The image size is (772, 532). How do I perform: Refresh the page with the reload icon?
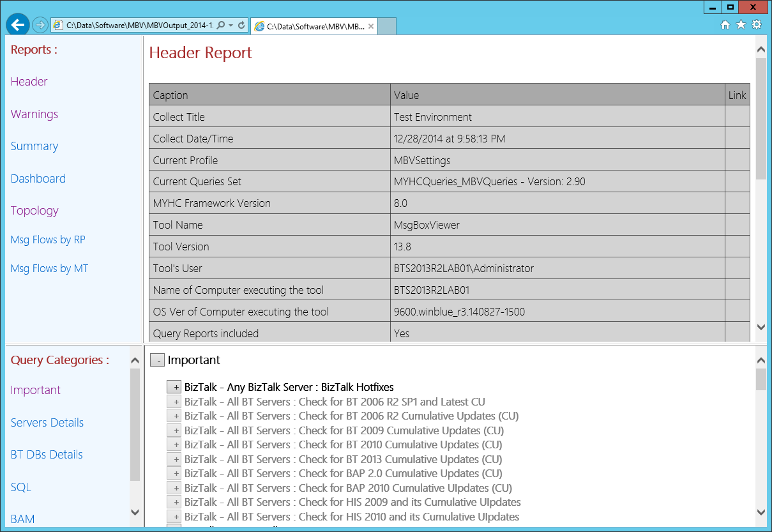(x=241, y=26)
